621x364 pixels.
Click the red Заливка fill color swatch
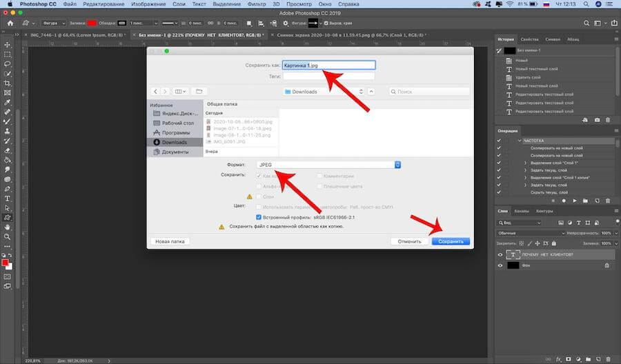point(92,23)
